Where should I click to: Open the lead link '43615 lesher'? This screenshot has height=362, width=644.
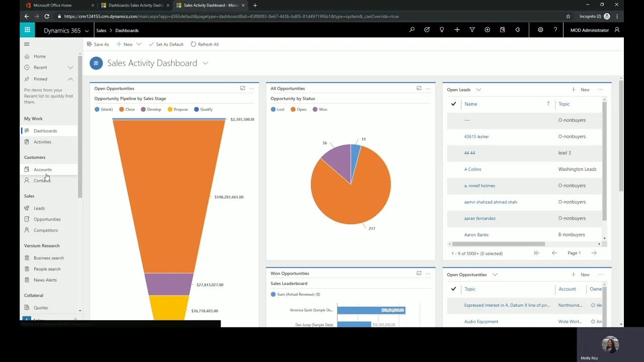476,136
